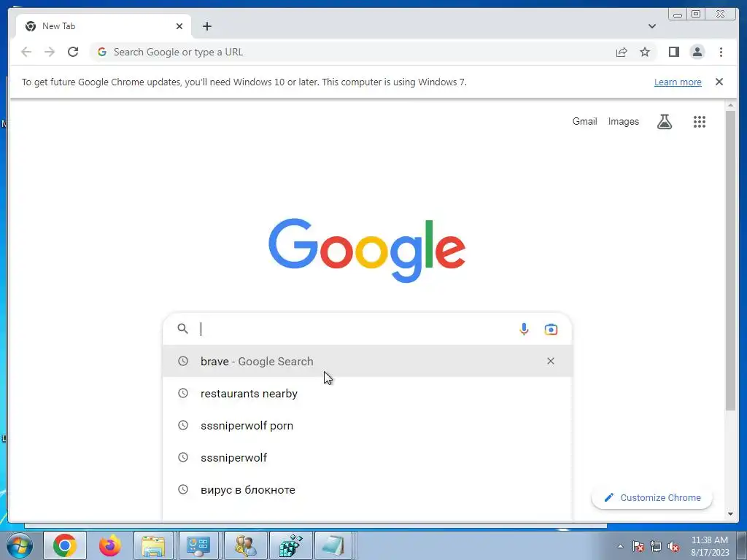This screenshot has height=560, width=747.
Task: Open Gmail link
Action: click(x=584, y=122)
